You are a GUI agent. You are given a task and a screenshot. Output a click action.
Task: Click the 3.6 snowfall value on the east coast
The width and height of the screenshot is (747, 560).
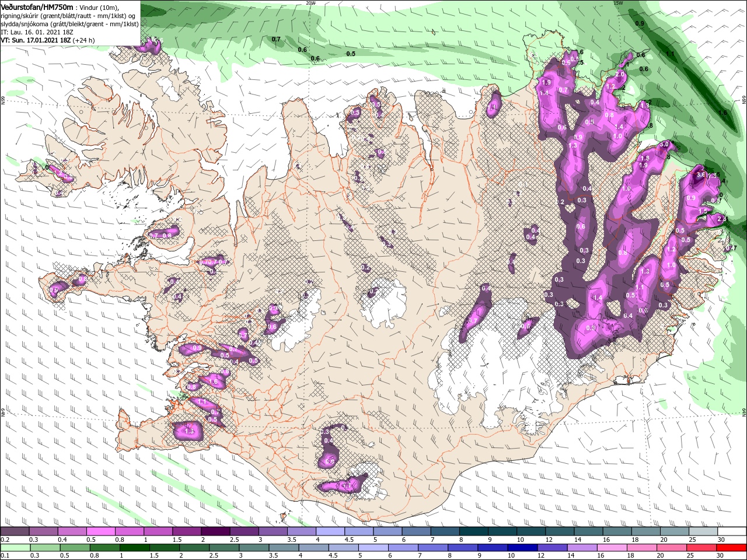(x=701, y=174)
